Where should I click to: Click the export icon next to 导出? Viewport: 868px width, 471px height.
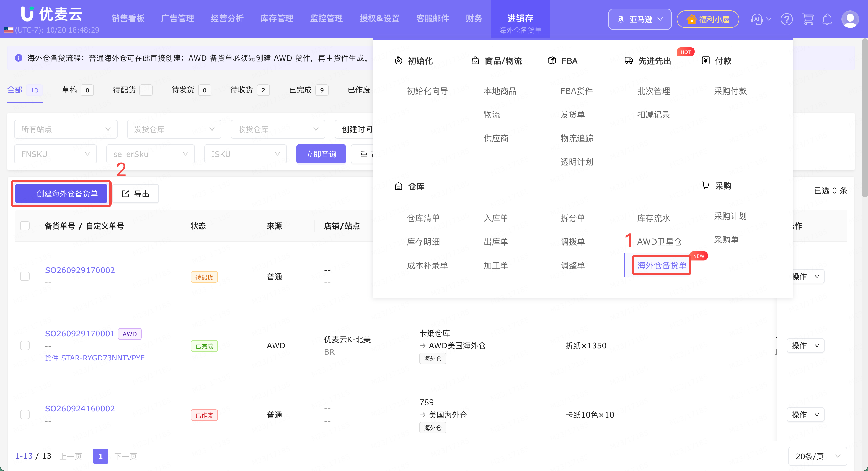click(125, 194)
